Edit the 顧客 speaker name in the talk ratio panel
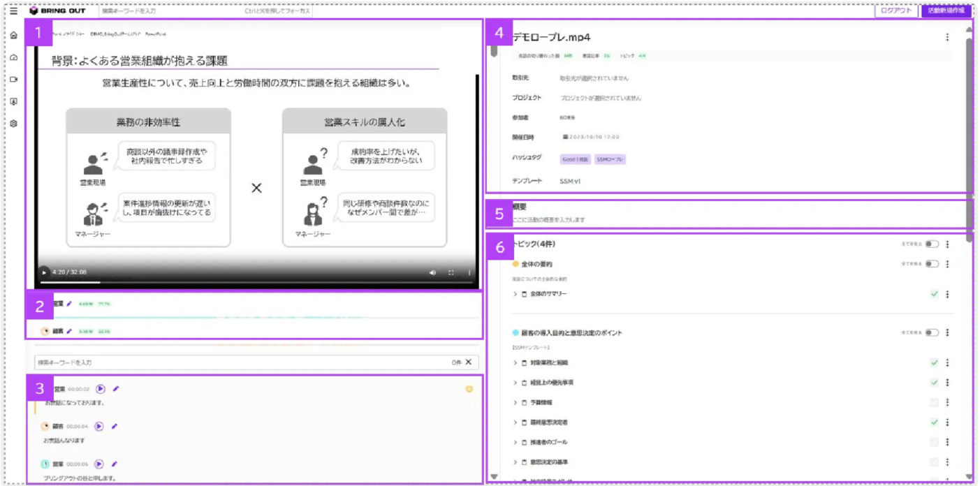This screenshot has width=980, height=486. 69,331
